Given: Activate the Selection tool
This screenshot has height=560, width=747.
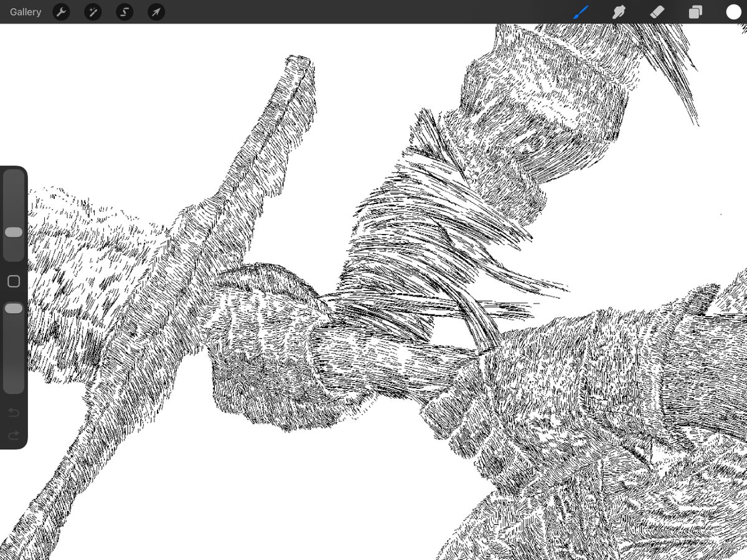Looking at the screenshot, I should 125,12.
